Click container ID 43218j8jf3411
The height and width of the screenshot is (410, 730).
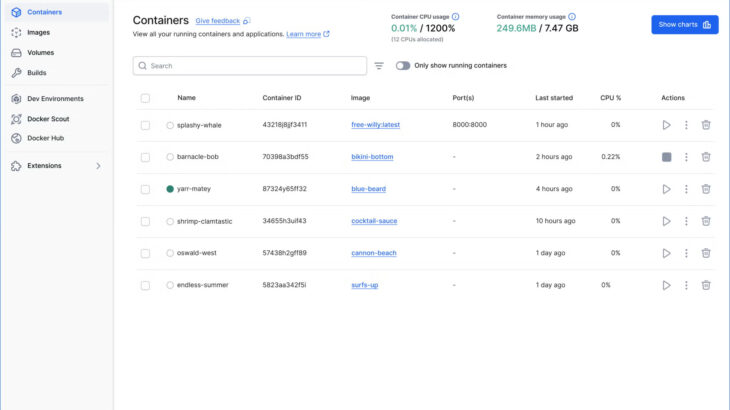coord(284,125)
